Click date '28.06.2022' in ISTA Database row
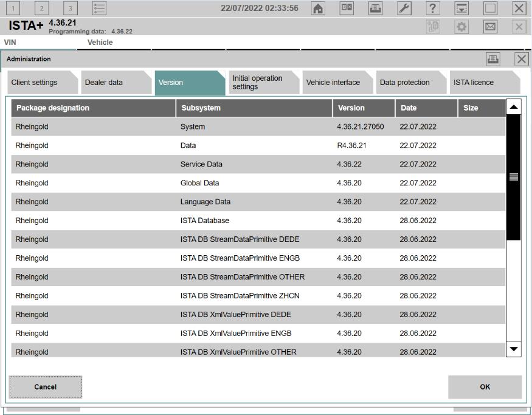 418,221
